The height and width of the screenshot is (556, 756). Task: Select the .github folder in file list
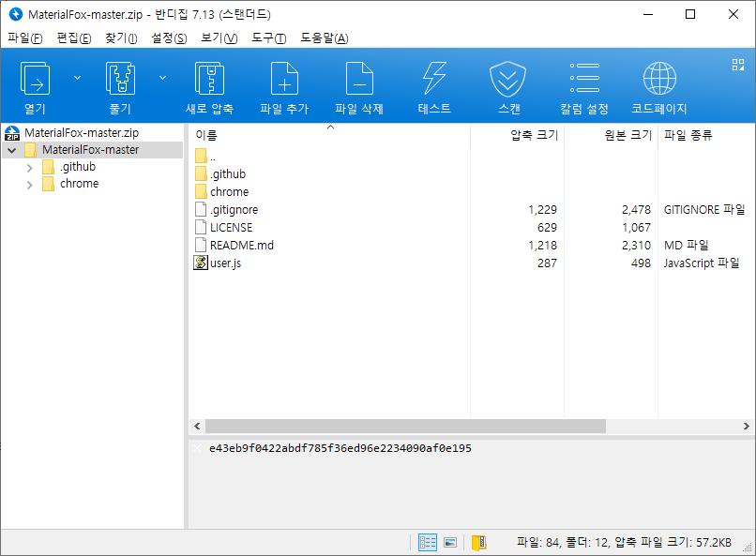[x=228, y=174]
